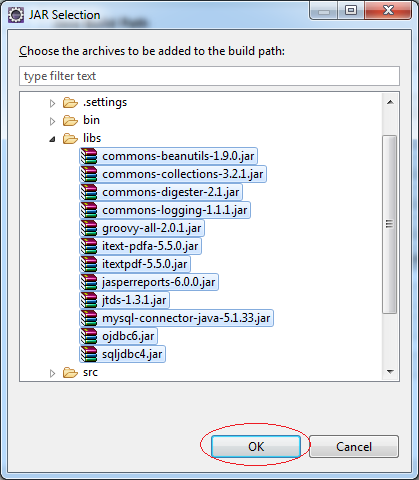Image resolution: width=419 pixels, height=480 pixels.
Task: Collapse the libs folder tree
Action: point(52,139)
